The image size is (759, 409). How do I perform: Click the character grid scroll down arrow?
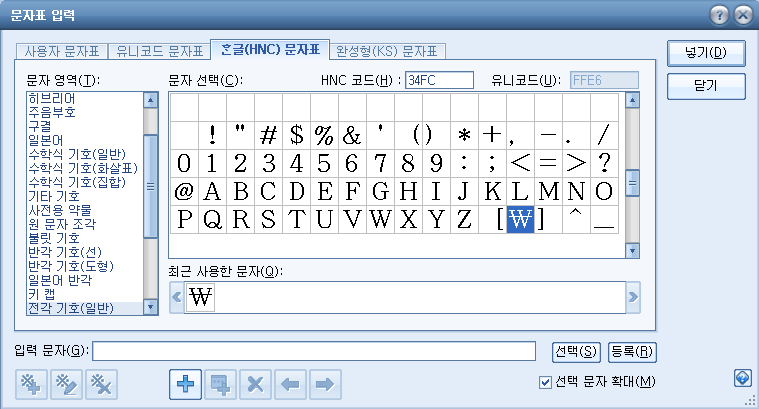click(632, 251)
